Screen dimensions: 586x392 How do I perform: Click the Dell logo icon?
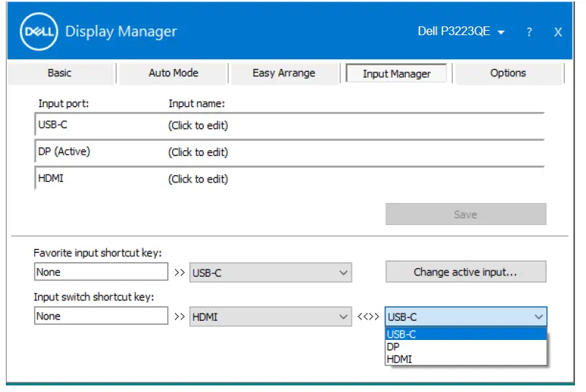pyautogui.click(x=39, y=32)
